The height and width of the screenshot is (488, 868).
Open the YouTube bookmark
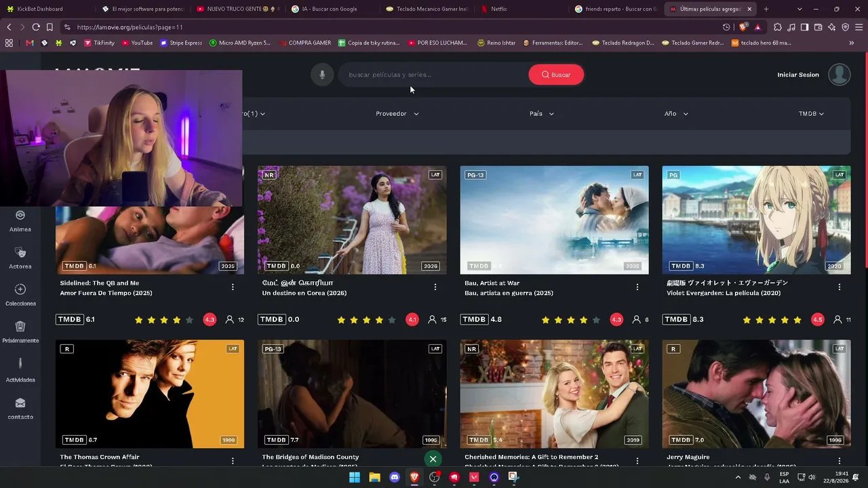coord(138,43)
